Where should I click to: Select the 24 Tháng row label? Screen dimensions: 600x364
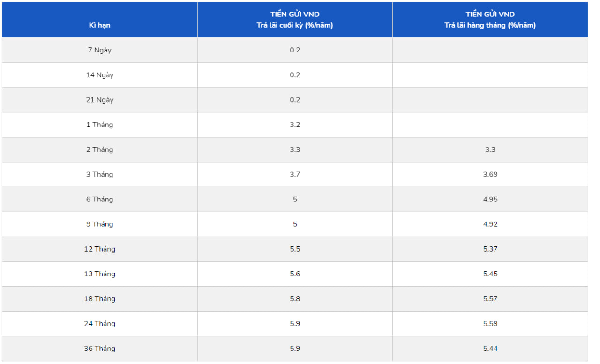click(x=99, y=323)
